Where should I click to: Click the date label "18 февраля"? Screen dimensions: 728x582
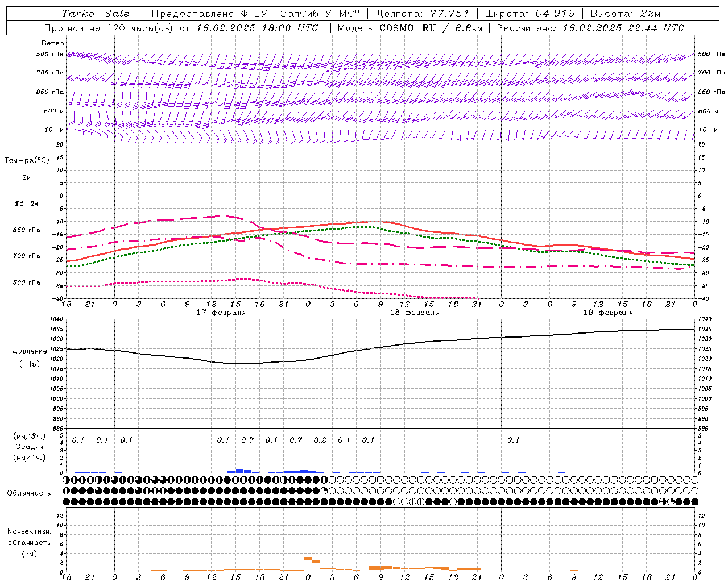(415, 313)
